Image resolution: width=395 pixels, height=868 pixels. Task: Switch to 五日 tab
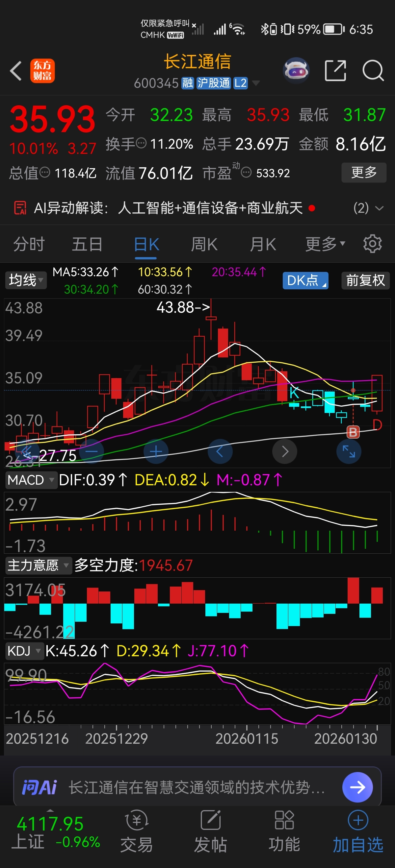tap(87, 244)
